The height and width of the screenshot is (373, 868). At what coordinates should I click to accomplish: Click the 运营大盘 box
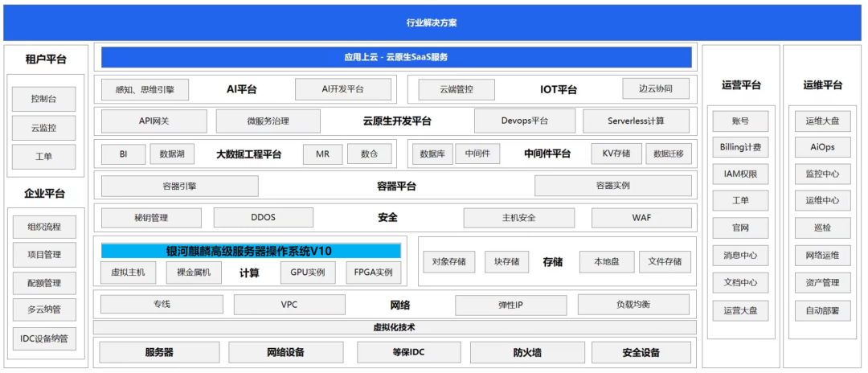tap(740, 310)
